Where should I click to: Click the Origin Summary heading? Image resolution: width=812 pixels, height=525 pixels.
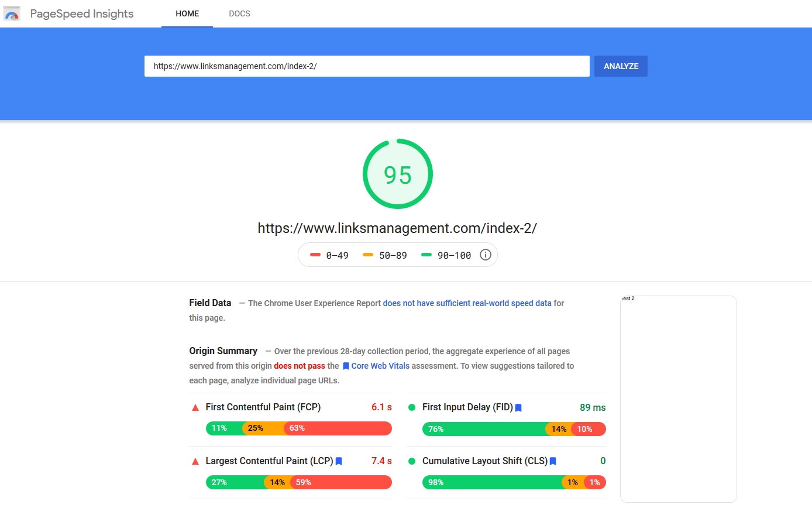pyautogui.click(x=223, y=351)
